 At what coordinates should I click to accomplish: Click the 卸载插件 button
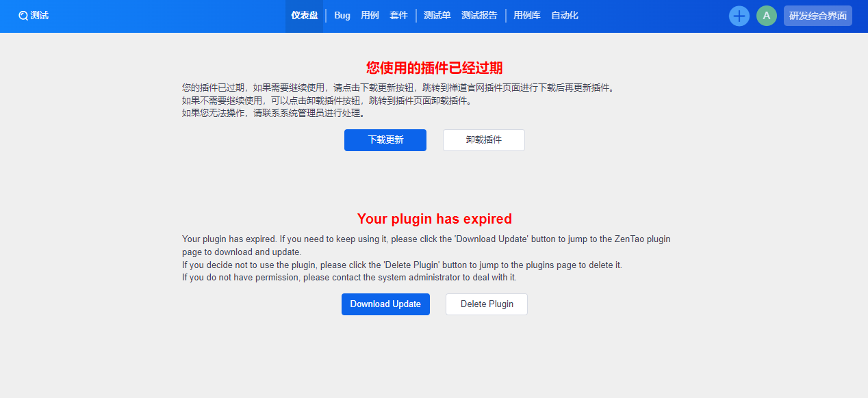pos(484,140)
